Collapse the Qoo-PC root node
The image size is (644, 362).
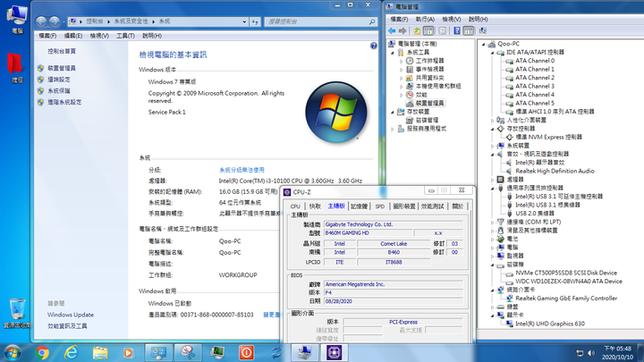point(483,44)
